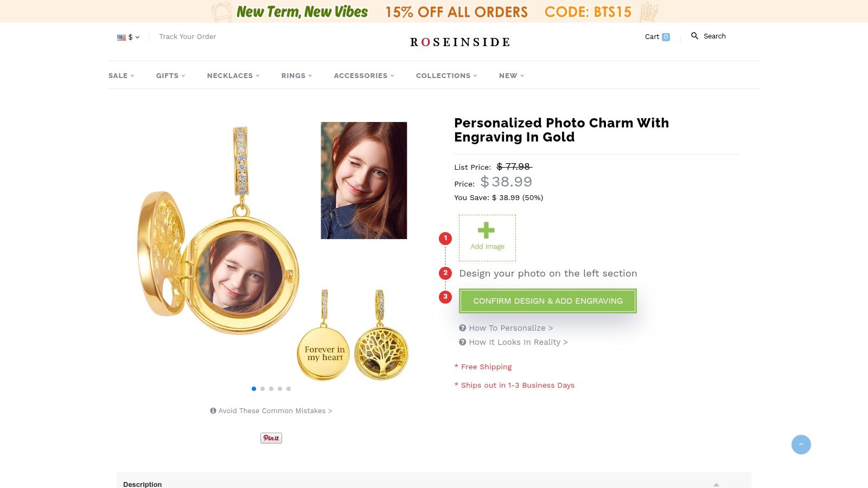
Task: Select the third image carousel dot
Action: (x=271, y=389)
